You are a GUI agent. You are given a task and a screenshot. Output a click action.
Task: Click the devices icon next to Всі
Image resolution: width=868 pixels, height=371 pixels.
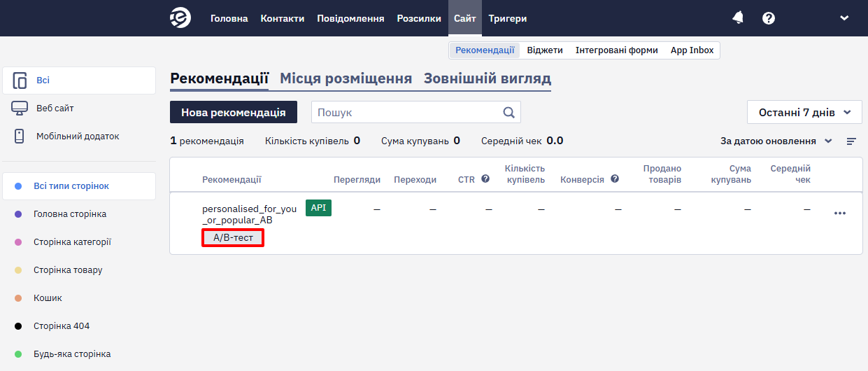click(x=20, y=80)
